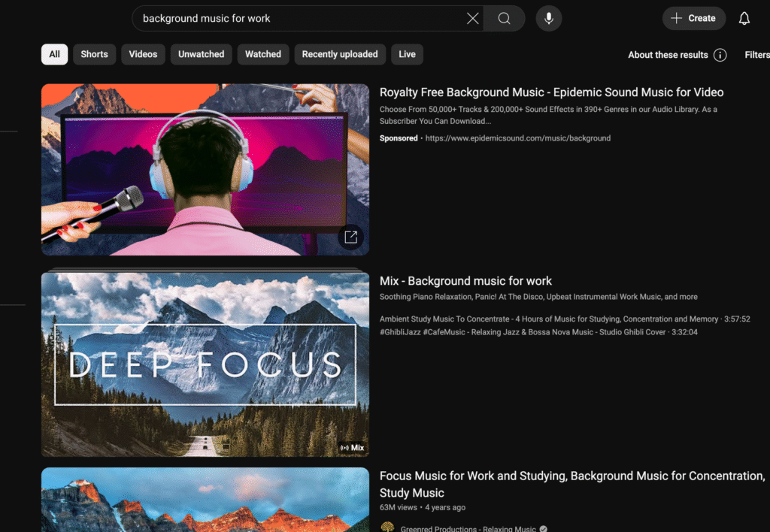Click the Greenred Productions - Relaxing Music channel name
770x532 pixels.
468,528
